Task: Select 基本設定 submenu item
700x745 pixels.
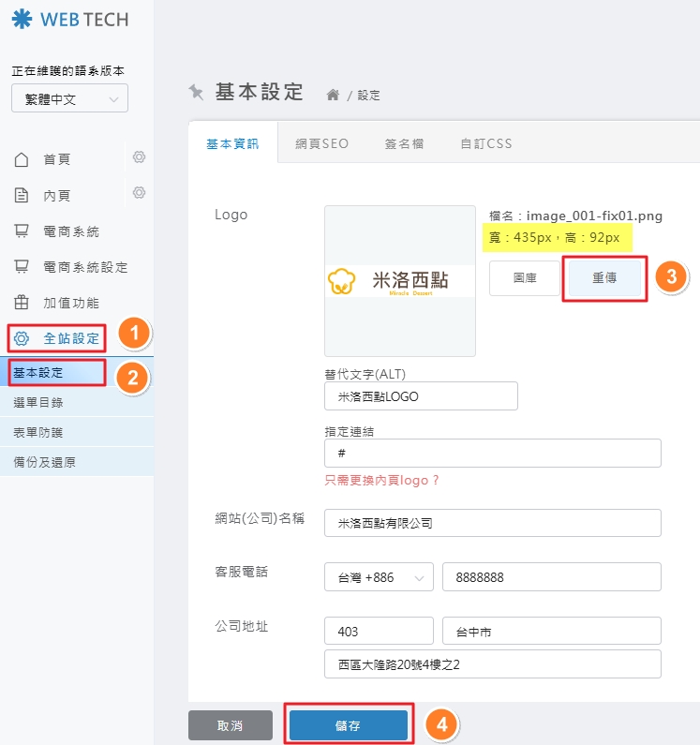Action: click(77, 373)
